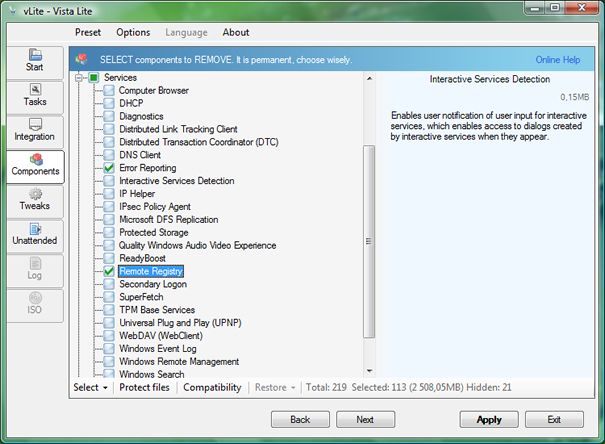Open the Tweaks gear icon
The image size is (605, 444).
35,194
